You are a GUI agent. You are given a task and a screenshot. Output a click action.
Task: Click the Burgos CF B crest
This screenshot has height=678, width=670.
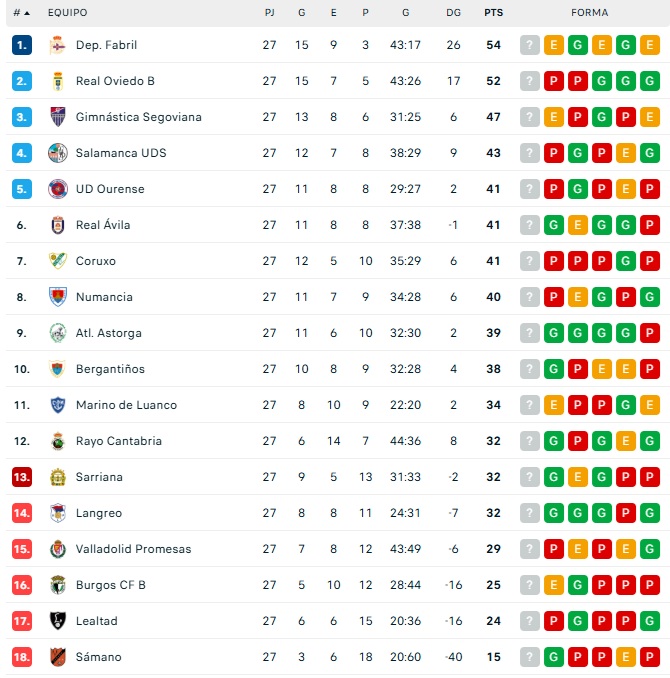point(57,585)
